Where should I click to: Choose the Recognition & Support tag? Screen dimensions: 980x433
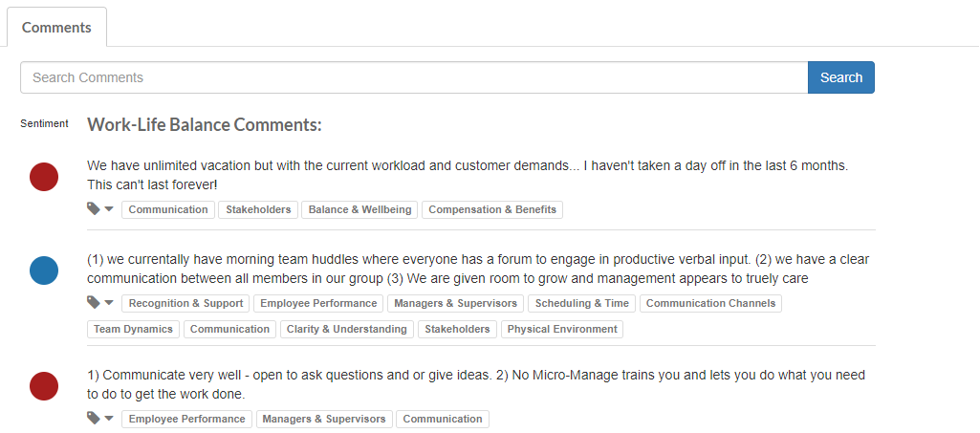pos(185,304)
